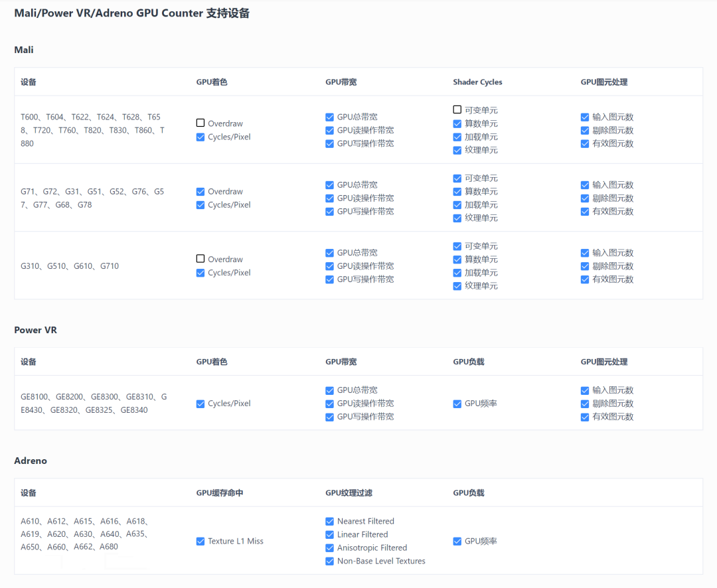Disable 有效图元数 checkbox in the G310 row

585,279
